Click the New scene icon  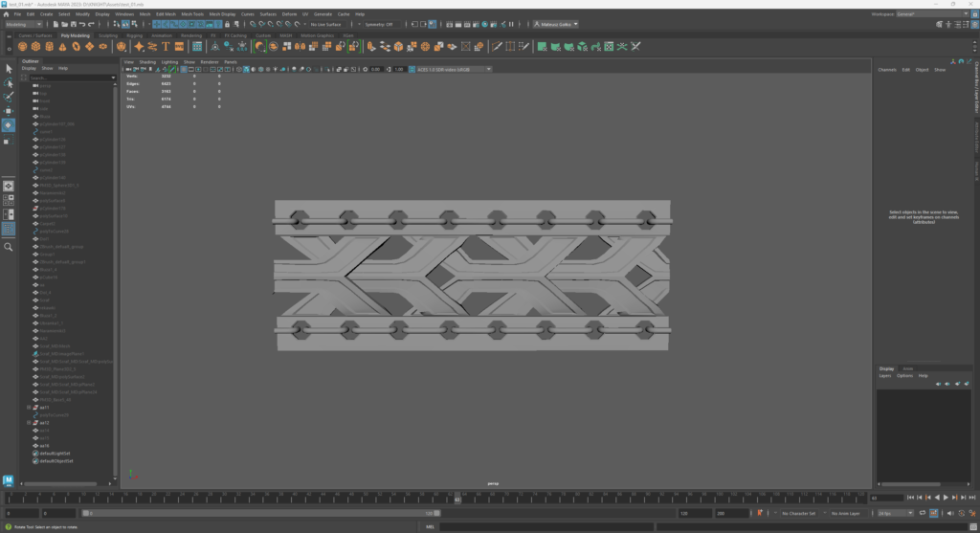click(x=56, y=24)
